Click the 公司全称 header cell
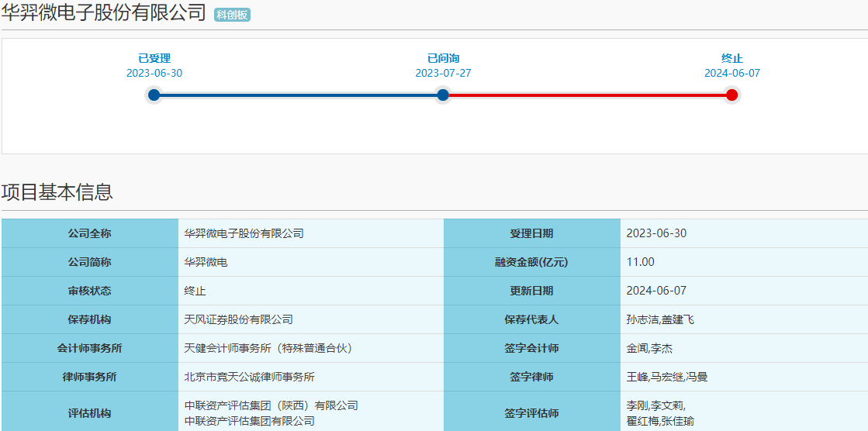The width and height of the screenshot is (868, 431). [x=90, y=233]
